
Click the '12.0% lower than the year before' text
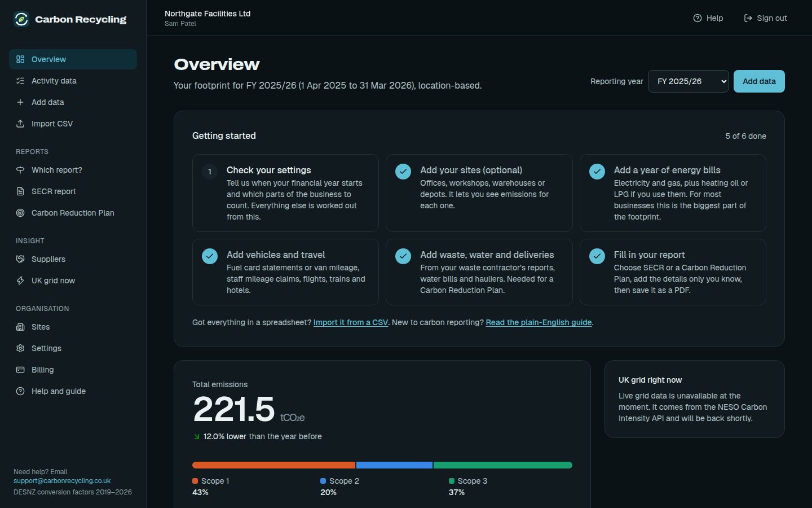coord(262,436)
